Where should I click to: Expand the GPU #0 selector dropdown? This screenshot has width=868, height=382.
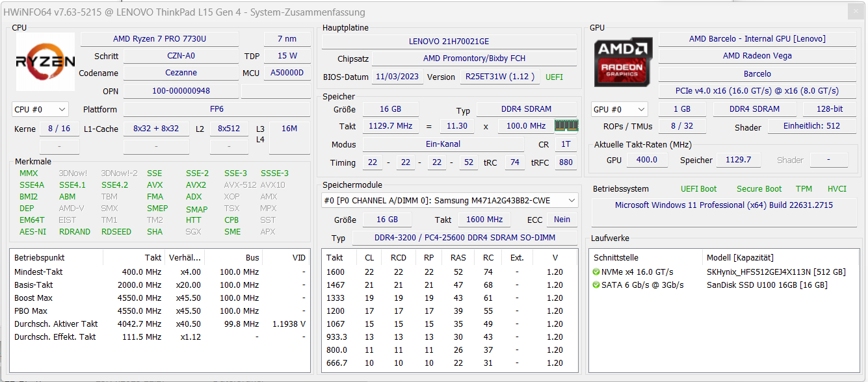(x=619, y=110)
